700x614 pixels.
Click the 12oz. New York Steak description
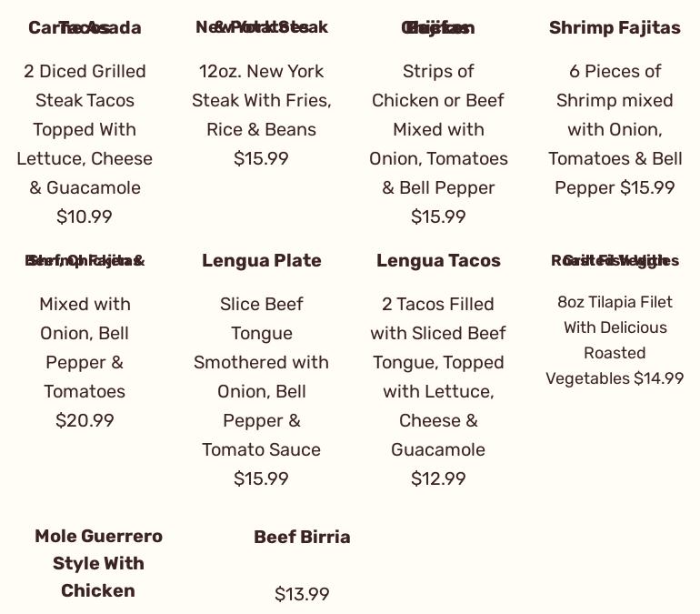click(x=262, y=100)
